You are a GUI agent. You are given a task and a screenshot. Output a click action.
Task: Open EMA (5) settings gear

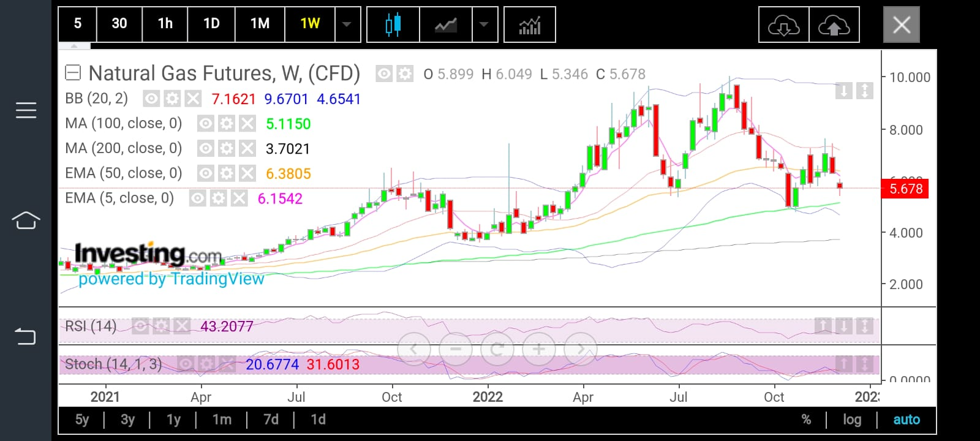[219, 198]
